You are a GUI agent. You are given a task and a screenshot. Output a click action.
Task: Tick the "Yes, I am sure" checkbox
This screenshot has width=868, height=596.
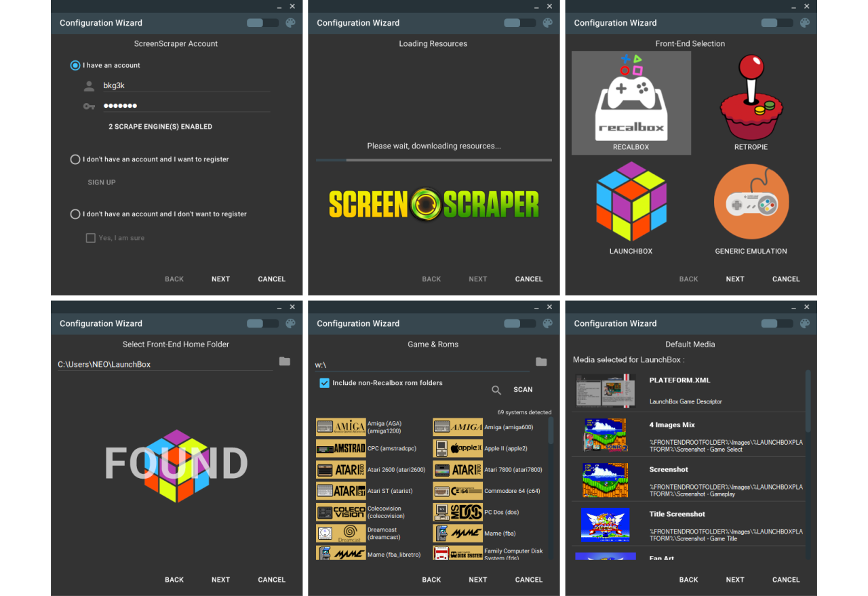coord(90,238)
